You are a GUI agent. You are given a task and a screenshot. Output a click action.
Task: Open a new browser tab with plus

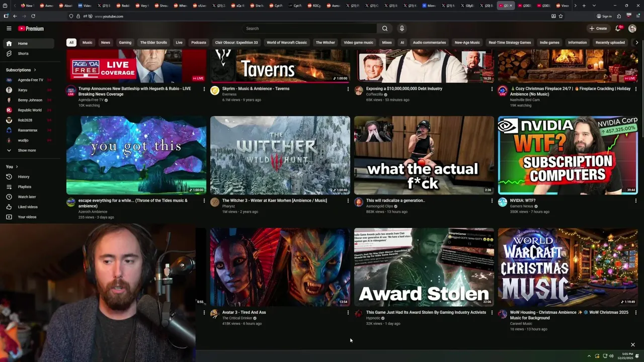coord(584,6)
